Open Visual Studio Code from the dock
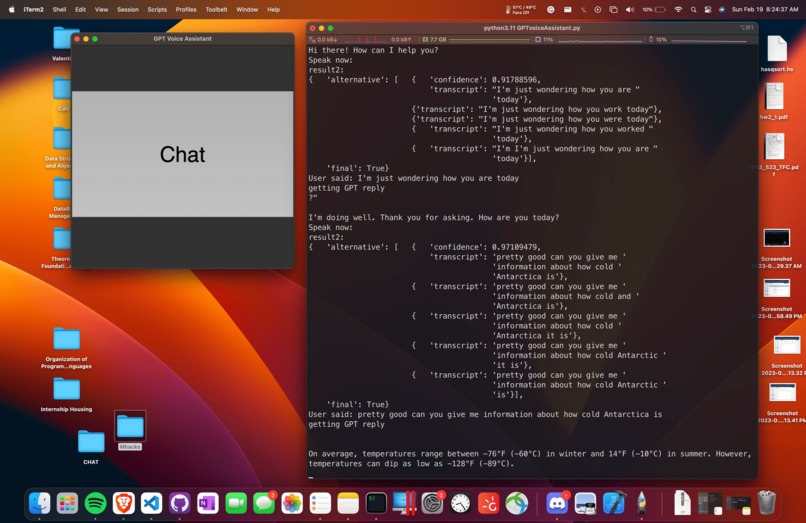 tap(151, 503)
